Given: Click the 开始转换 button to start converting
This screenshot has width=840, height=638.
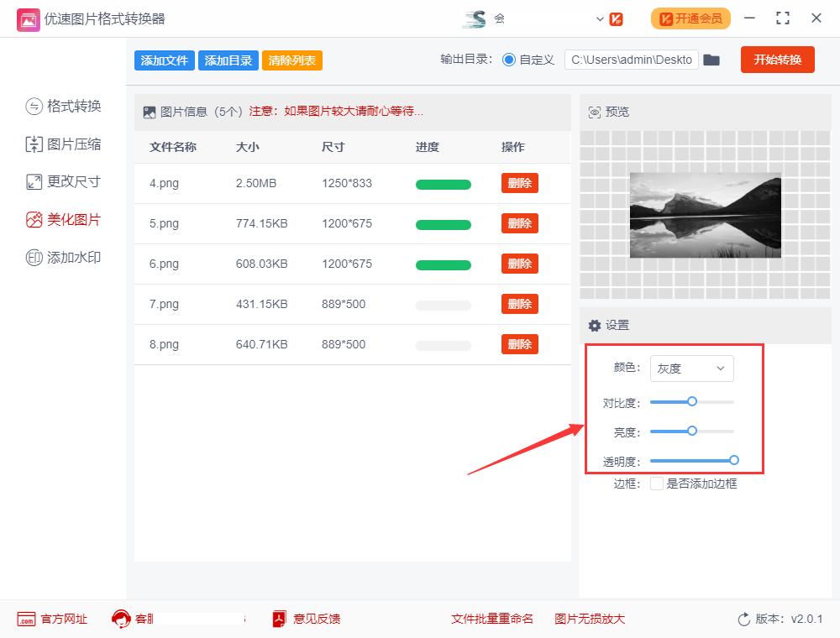Looking at the screenshot, I should tap(777, 60).
